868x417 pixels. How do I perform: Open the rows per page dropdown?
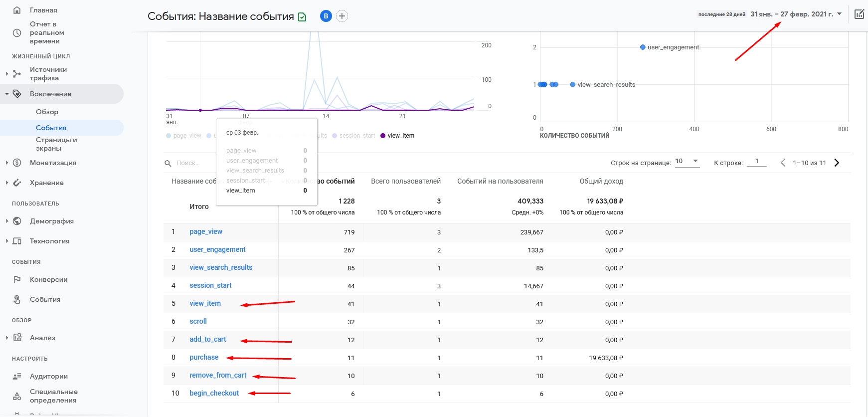point(687,162)
